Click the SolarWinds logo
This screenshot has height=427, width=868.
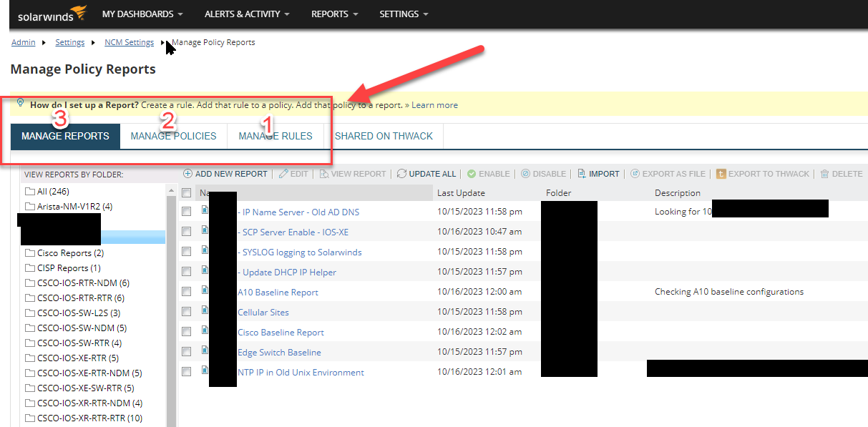point(52,14)
